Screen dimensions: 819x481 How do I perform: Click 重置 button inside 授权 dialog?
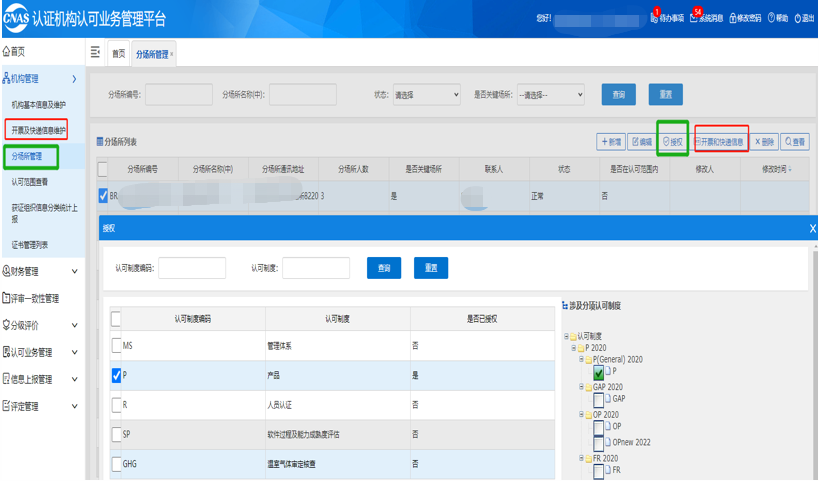[x=431, y=268]
